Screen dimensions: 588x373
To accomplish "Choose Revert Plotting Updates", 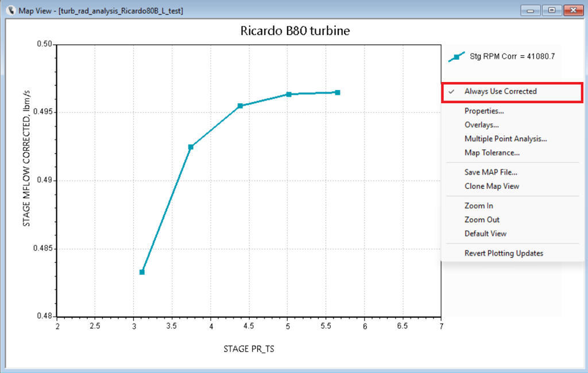I will [504, 254].
